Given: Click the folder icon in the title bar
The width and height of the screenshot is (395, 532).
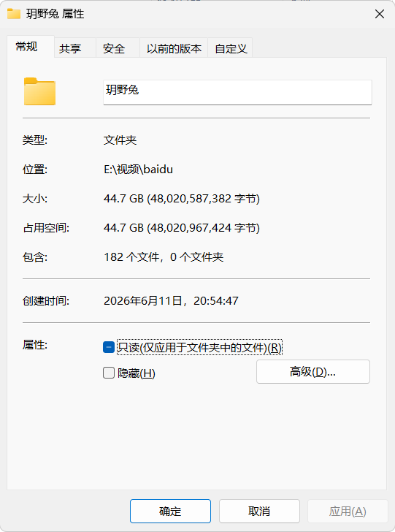Looking at the screenshot, I should [x=14, y=14].
